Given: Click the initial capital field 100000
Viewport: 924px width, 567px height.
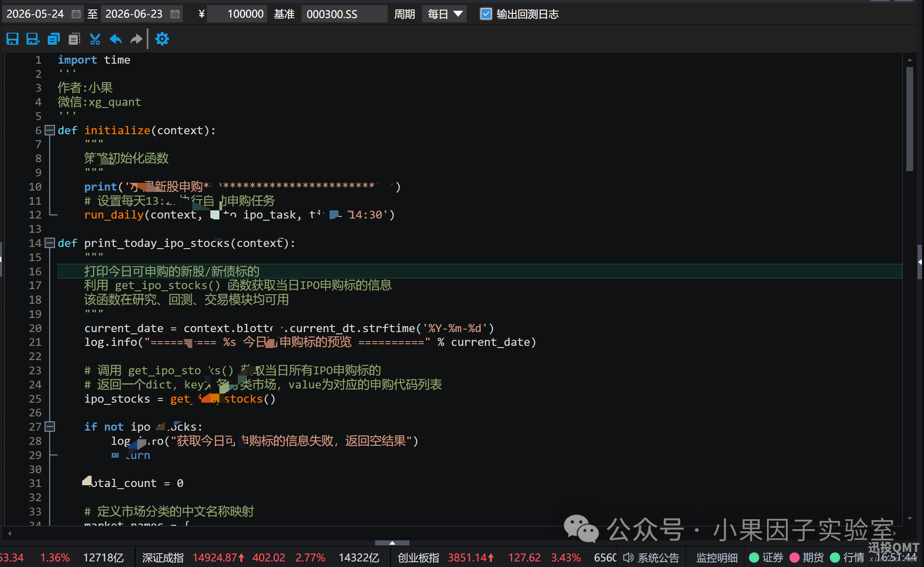Looking at the screenshot, I should [x=237, y=14].
